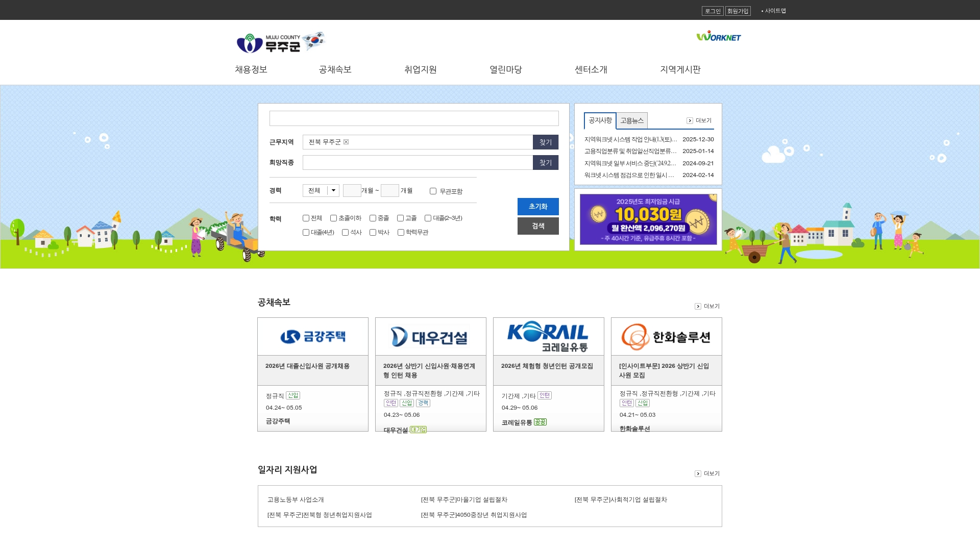Check the 석사 education checkbox
The width and height of the screenshot is (980, 551).
345,233
